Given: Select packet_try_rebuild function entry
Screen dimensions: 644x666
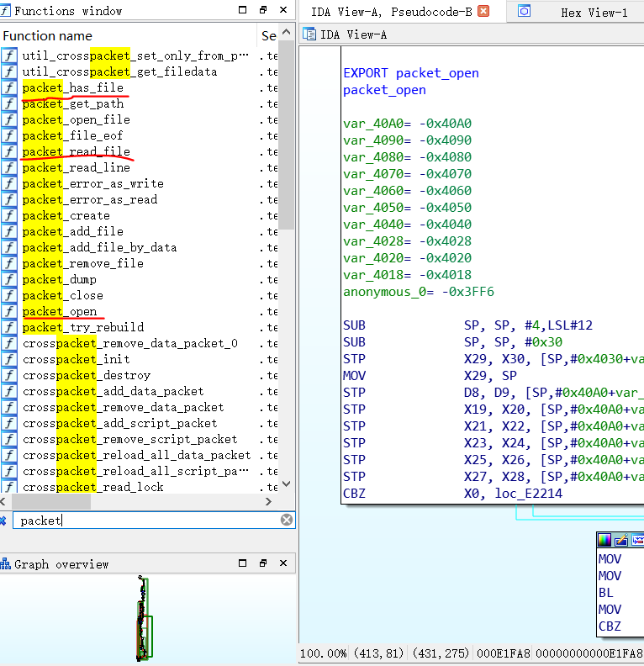Looking at the screenshot, I should tap(82, 327).
